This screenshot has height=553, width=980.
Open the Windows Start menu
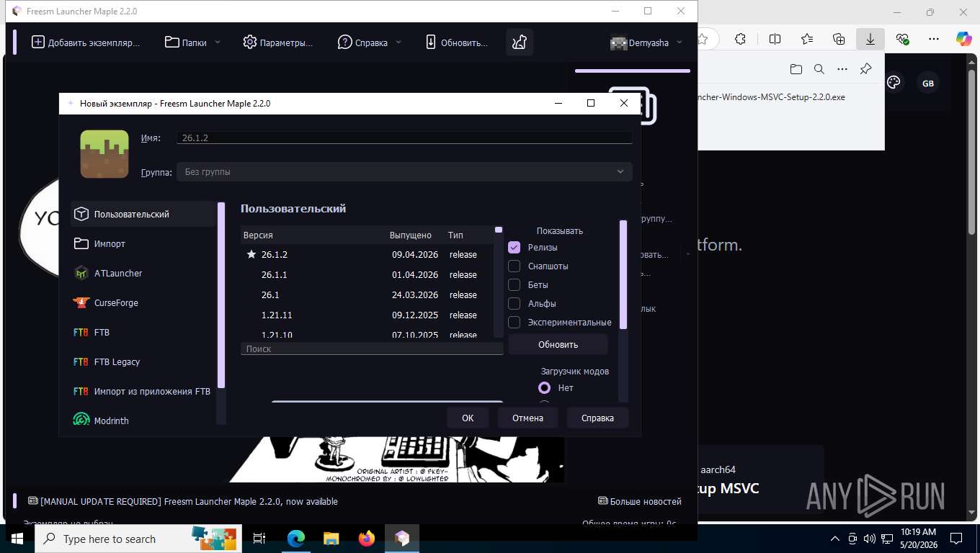click(x=17, y=539)
